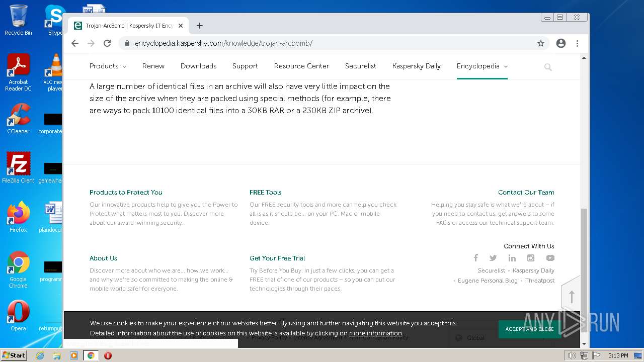
Task: Open the Downloads menu item
Action: tap(198, 66)
